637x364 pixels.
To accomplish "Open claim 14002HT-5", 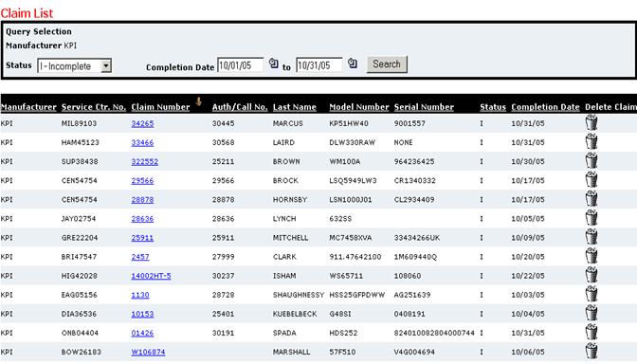I will [x=151, y=276].
